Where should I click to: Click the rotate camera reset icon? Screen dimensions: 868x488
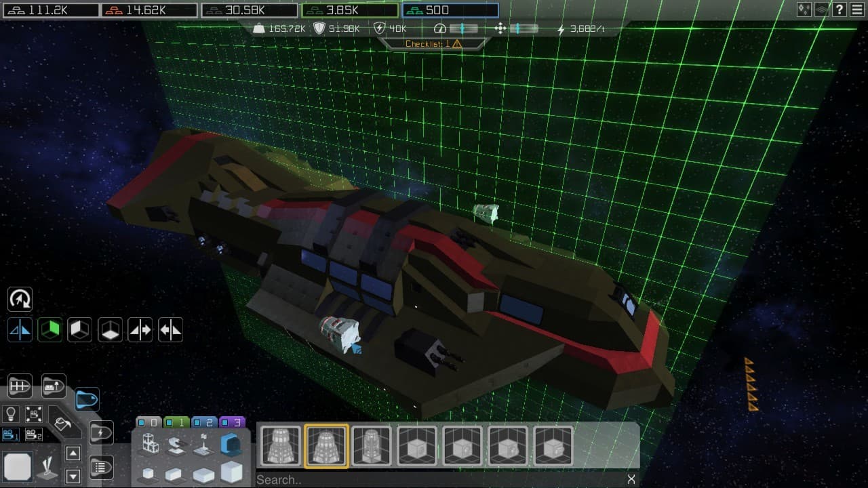(20, 299)
